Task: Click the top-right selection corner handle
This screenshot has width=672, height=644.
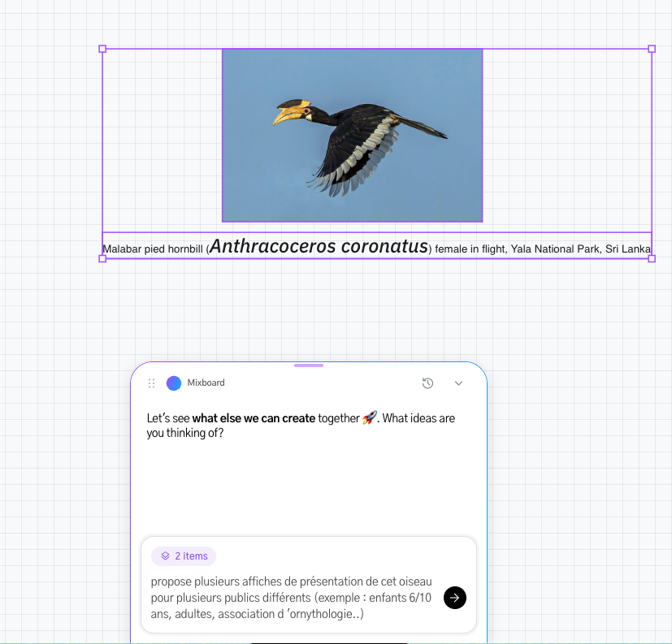Action: 652,49
